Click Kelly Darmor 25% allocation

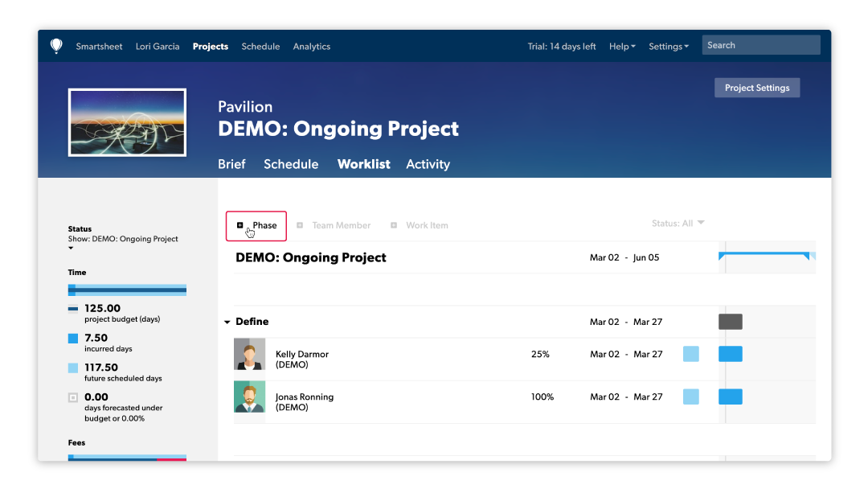tap(540, 354)
